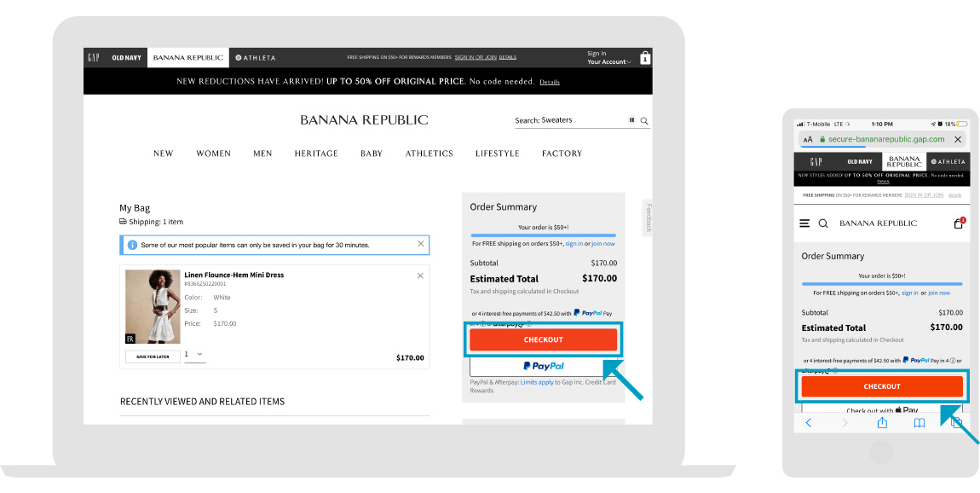Click Linen Flounce-Hem Mini Dress title
The height and width of the screenshot is (493, 980).
[234, 275]
